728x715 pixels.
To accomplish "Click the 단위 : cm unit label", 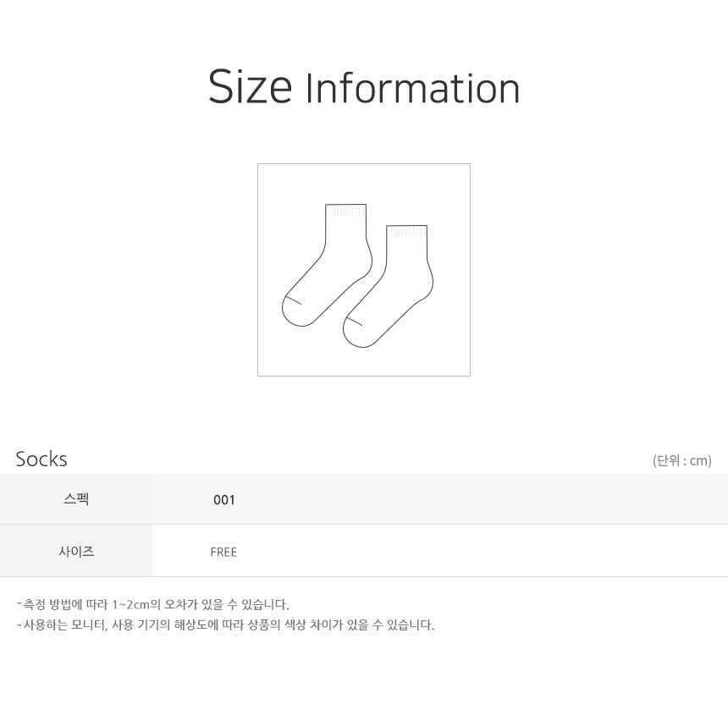I will click(682, 461).
